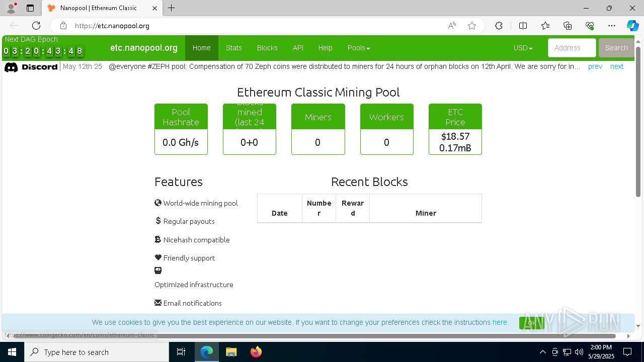Viewport: 644px width, 362px height.
Task: Click the Read aloud icon
Action: point(452,26)
